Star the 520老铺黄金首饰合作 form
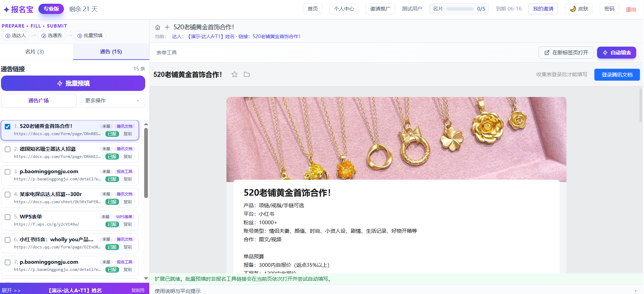This screenshot has width=644, height=294. click(x=235, y=74)
